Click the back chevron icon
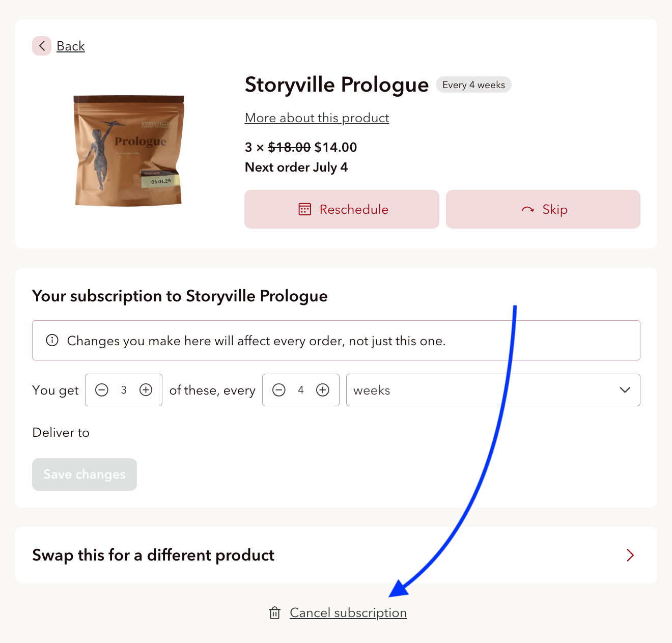The image size is (672, 643). (x=42, y=46)
